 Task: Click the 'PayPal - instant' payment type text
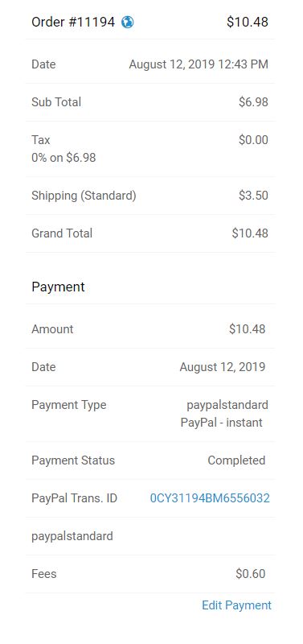[x=221, y=423]
